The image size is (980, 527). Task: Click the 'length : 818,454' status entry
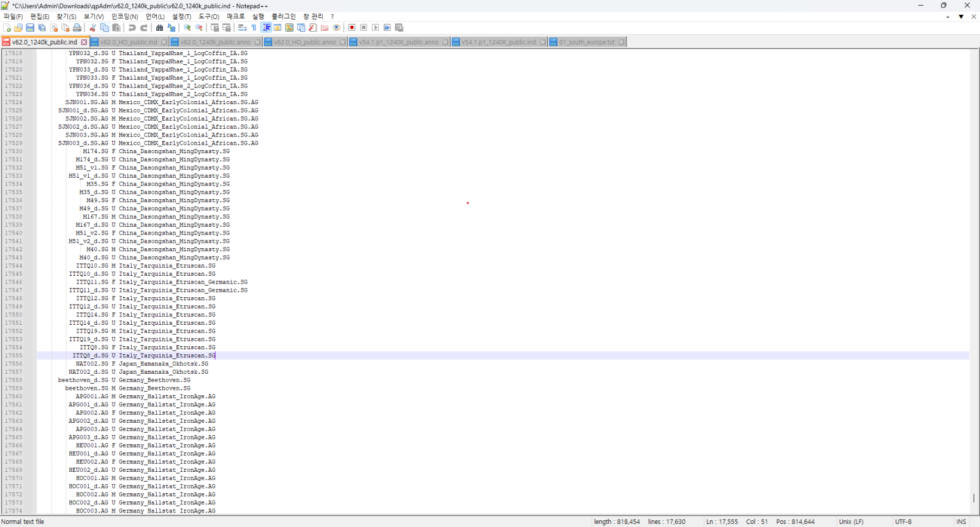(x=617, y=522)
